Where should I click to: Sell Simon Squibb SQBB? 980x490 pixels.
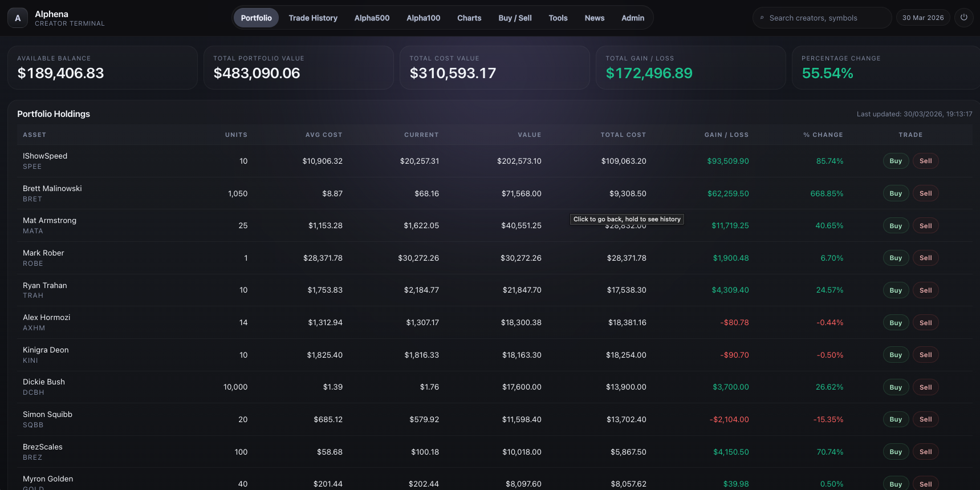[x=926, y=419]
